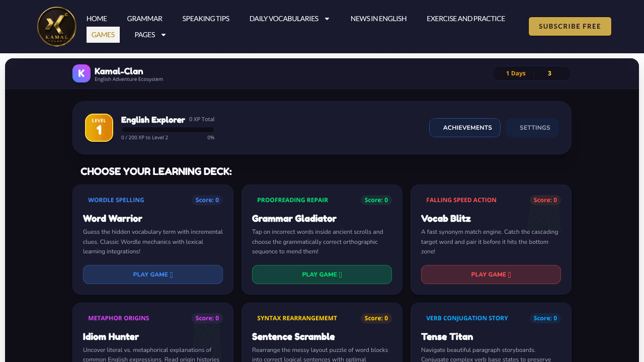Click the Metaphor Origins tag
644x362 pixels.
[x=119, y=318]
